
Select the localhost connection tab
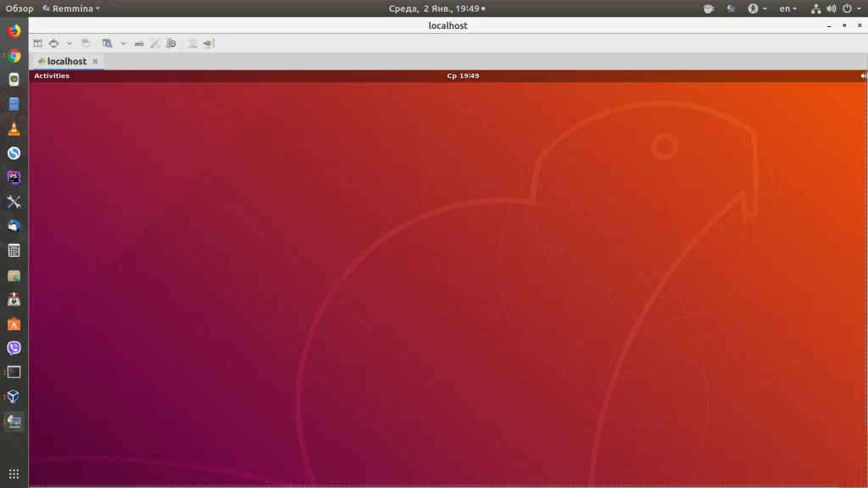(62, 61)
